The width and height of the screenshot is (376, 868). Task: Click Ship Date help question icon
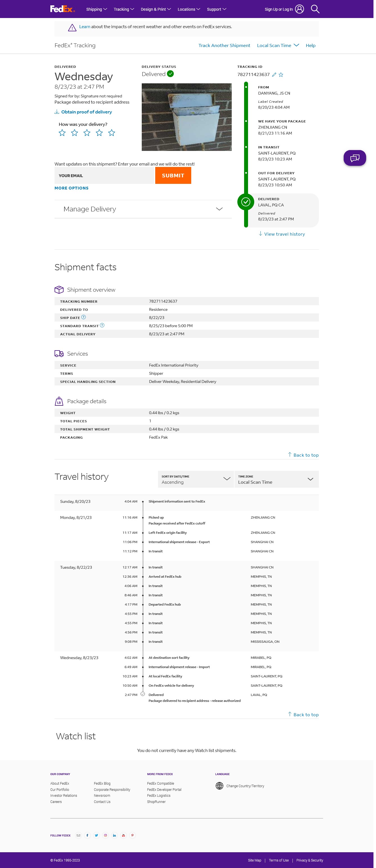(x=84, y=317)
